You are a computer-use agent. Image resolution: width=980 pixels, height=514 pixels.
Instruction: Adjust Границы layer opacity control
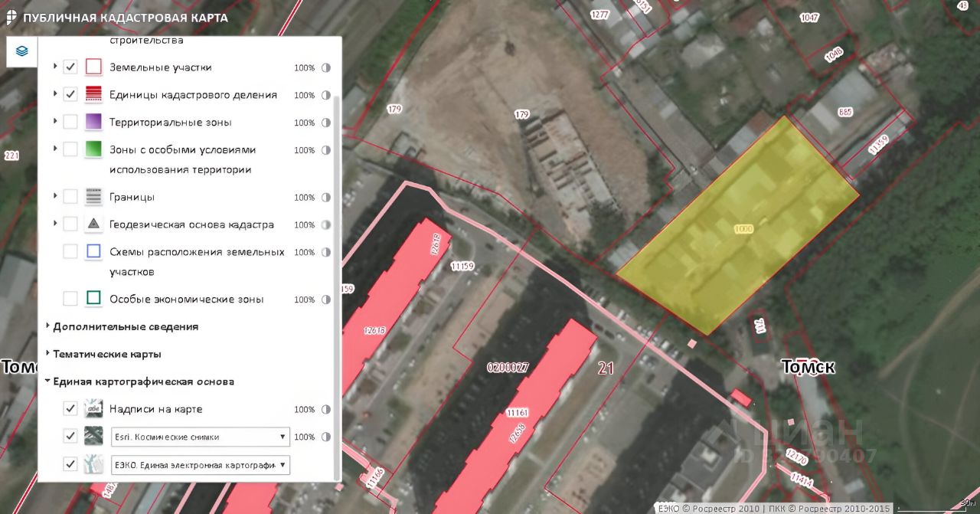click(x=326, y=197)
